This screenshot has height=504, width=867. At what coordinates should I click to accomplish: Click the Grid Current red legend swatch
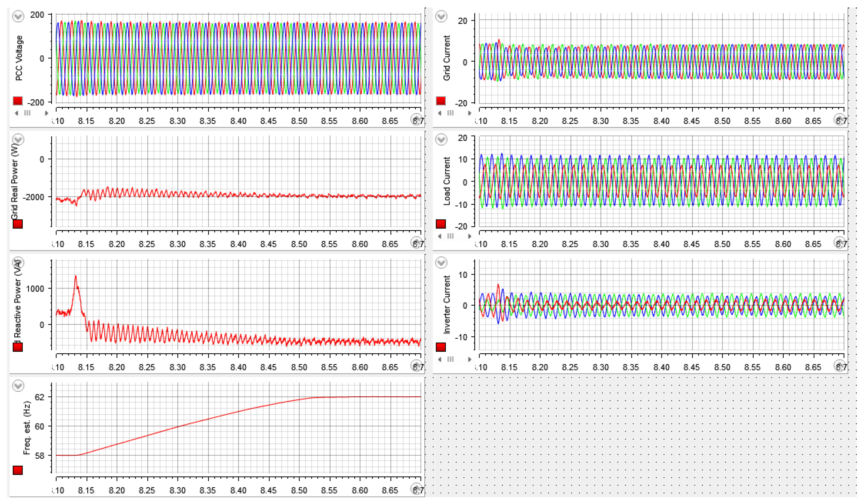[441, 101]
